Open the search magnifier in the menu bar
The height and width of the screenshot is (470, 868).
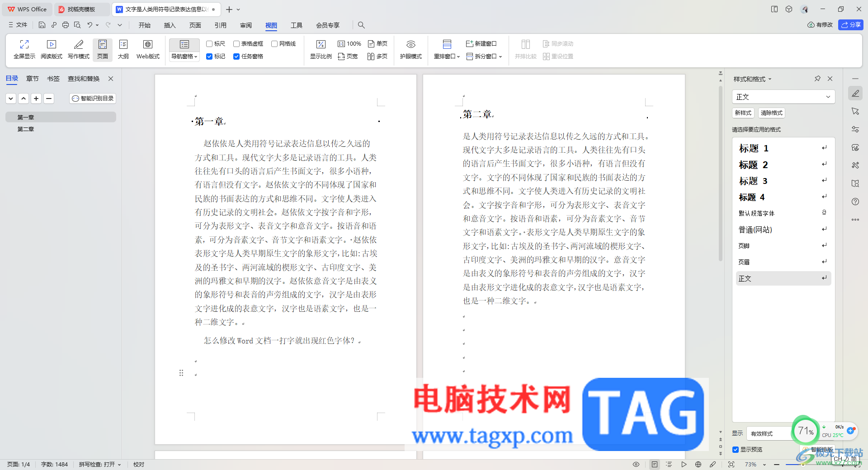coord(361,25)
